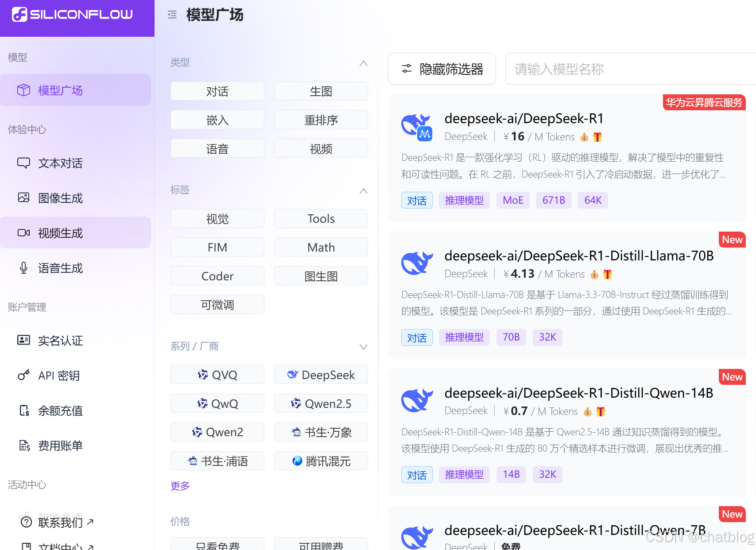Image resolution: width=756 pixels, height=550 pixels.
Task: Select the FIM tag filter
Action: click(x=217, y=247)
